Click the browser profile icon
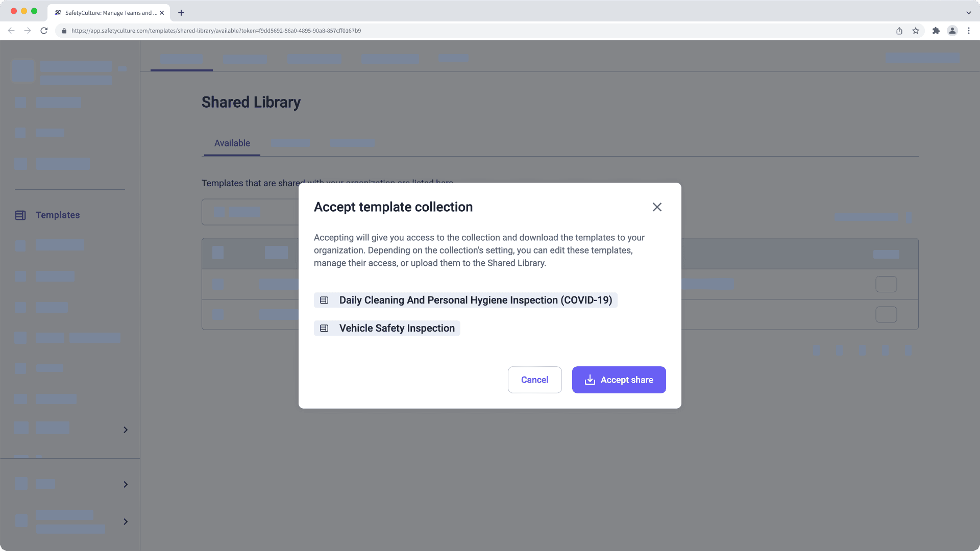The image size is (980, 551). (952, 31)
